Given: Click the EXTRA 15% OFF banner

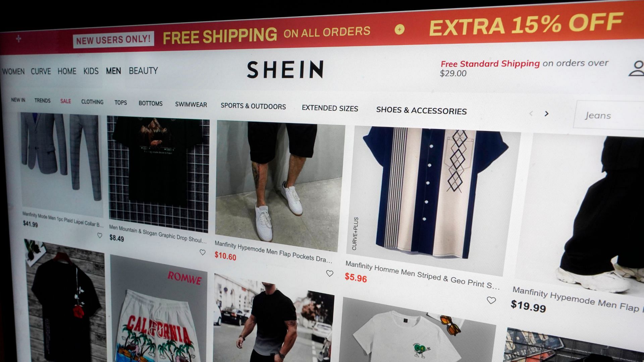Looking at the screenshot, I should [526, 23].
